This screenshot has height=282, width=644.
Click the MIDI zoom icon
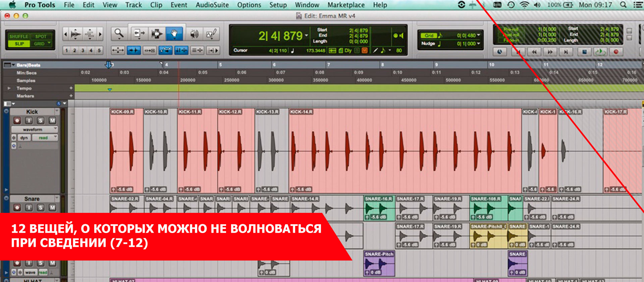click(90, 34)
